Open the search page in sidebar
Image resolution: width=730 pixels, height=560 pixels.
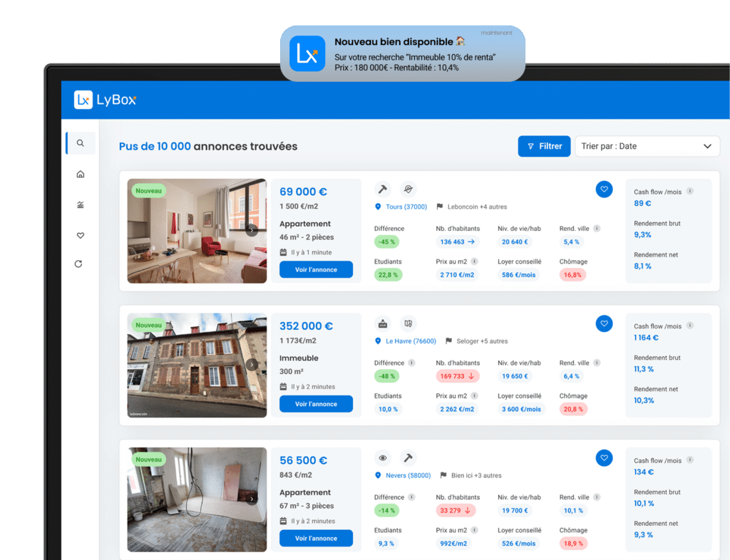pyautogui.click(x=81, y=142)
